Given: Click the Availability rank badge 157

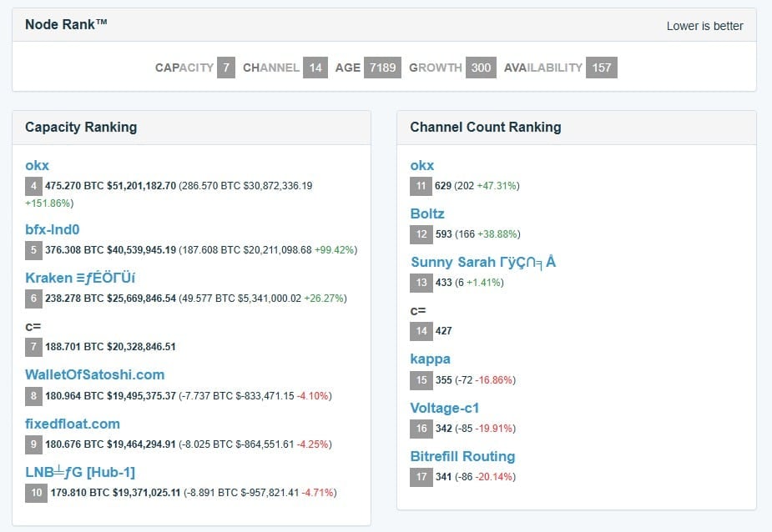Looking at the screenshot, I should [x=602, y=68].
